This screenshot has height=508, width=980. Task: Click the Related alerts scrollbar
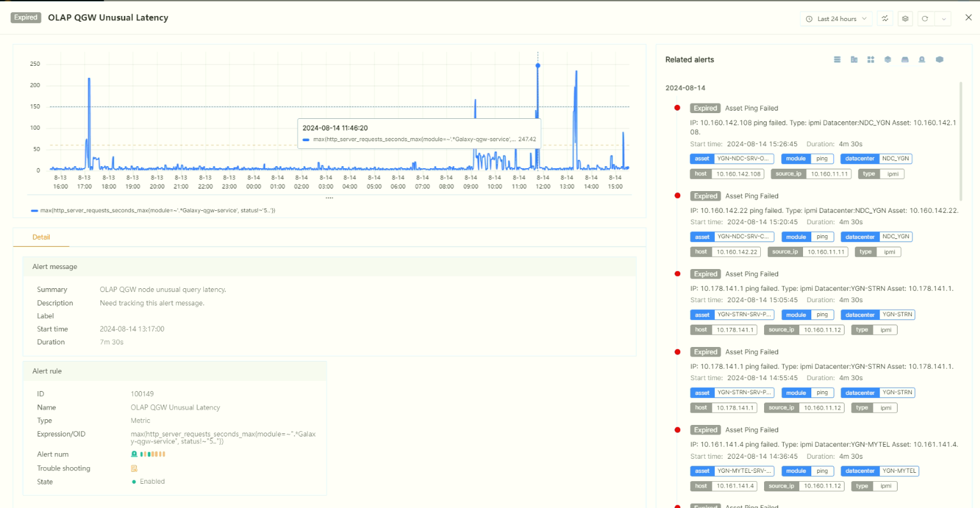pyautogui.click(x=961, y=141)
